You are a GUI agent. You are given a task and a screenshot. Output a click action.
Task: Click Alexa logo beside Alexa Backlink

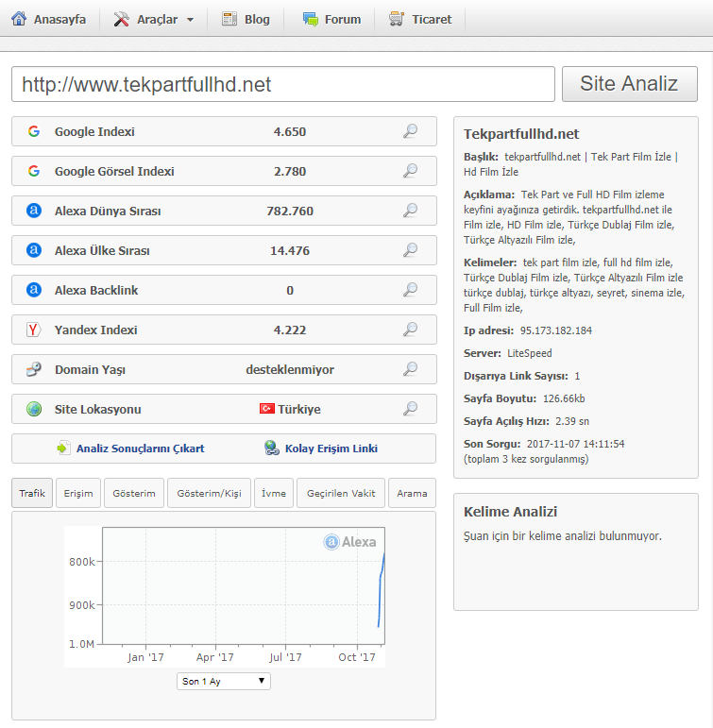coord(34,290)
